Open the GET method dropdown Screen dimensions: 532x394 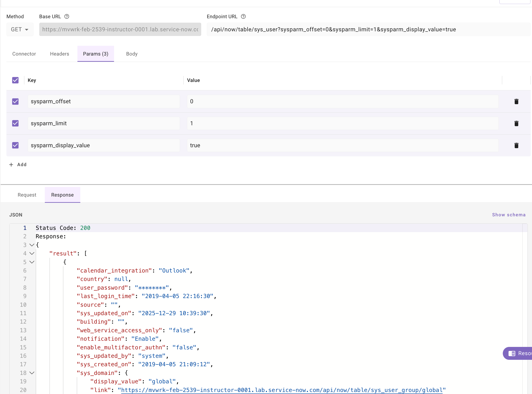click(x=20, y=30)
